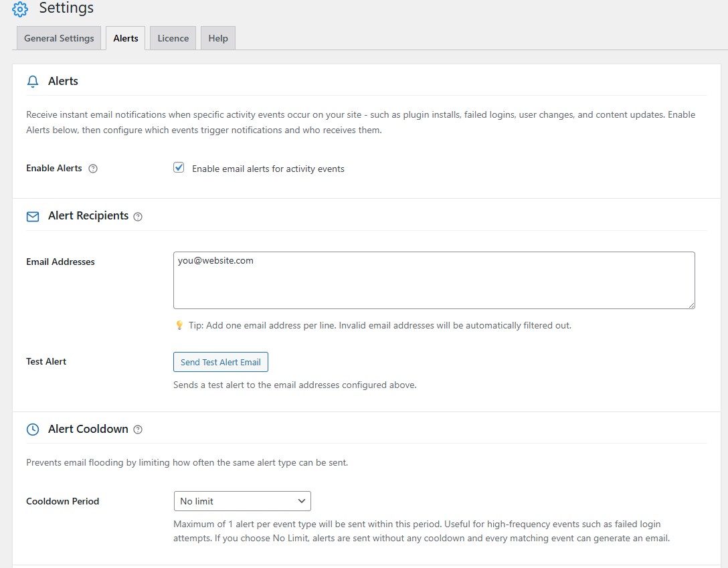Grab the textarea resize handle
This screenshot has width=728, height=568.
coord(691,305)
